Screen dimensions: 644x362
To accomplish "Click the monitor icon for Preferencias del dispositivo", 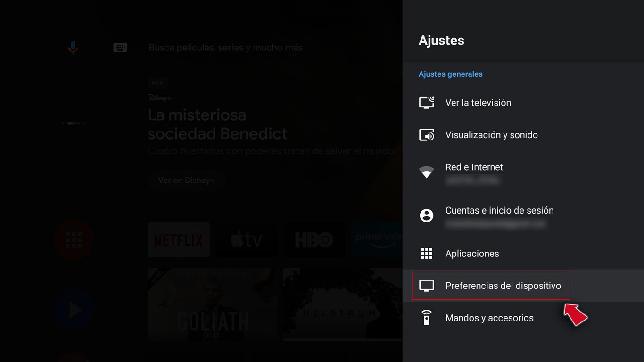I will pyautogui.click(x=427, y=285).
